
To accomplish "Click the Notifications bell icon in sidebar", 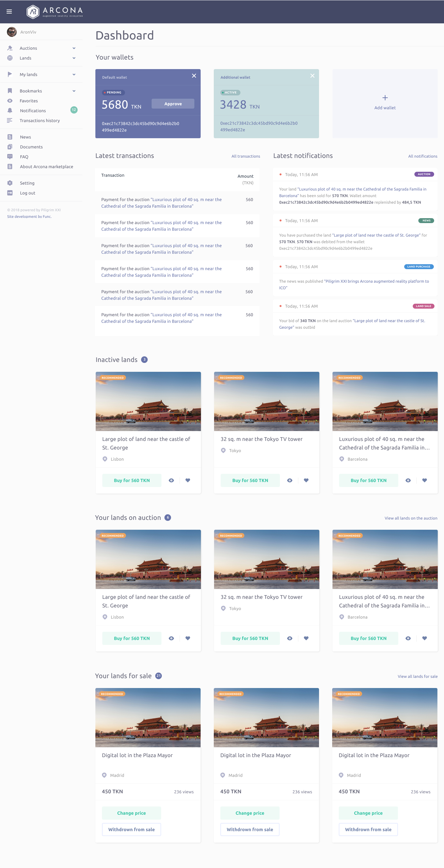I will [x=10, y=111].
